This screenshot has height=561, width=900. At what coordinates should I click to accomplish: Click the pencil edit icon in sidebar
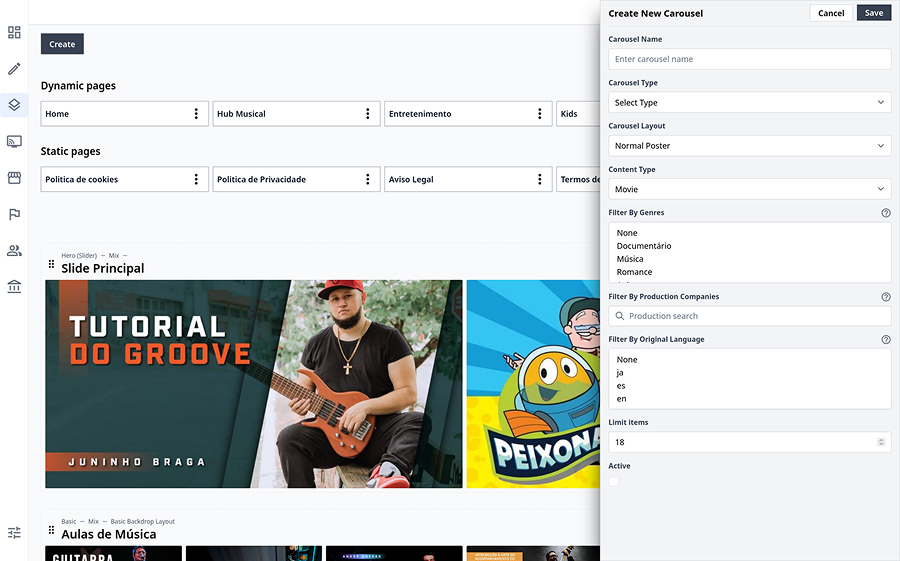(14, 69)
